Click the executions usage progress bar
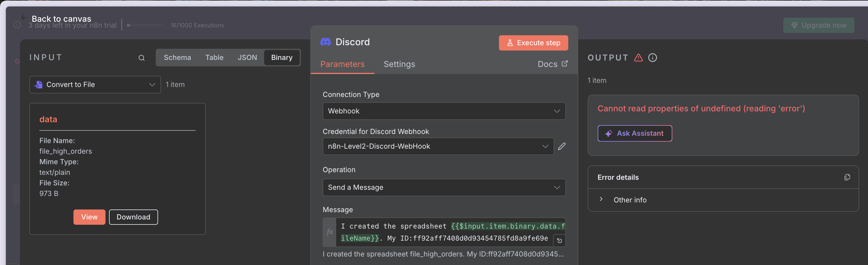 145,25
